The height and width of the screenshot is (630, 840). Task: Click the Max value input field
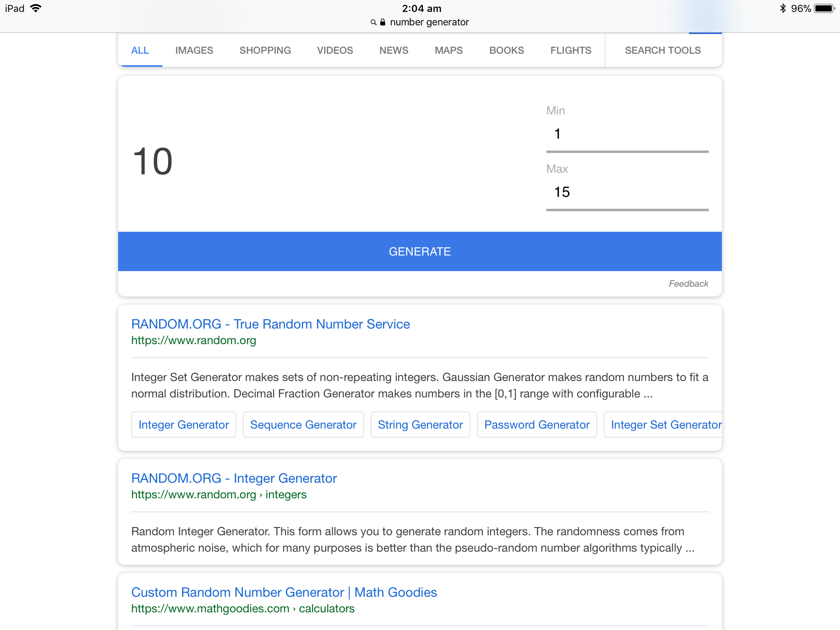(627, 194)
